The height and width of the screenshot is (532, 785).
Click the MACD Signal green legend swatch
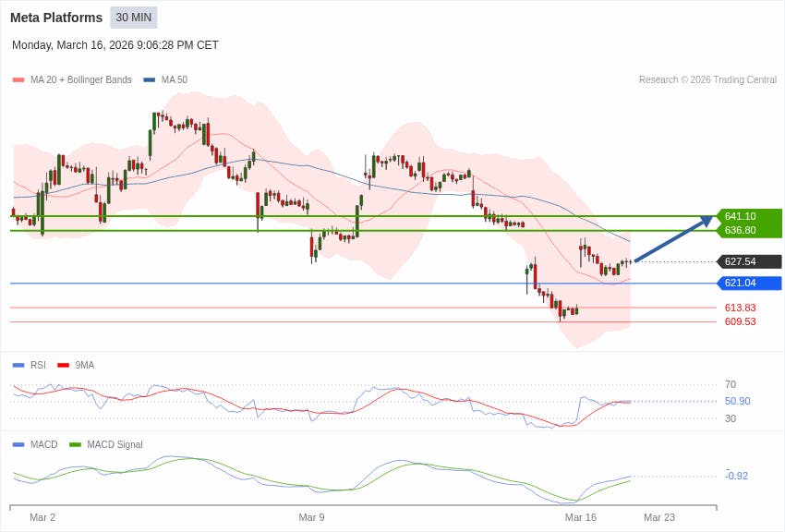click(75, 444)
